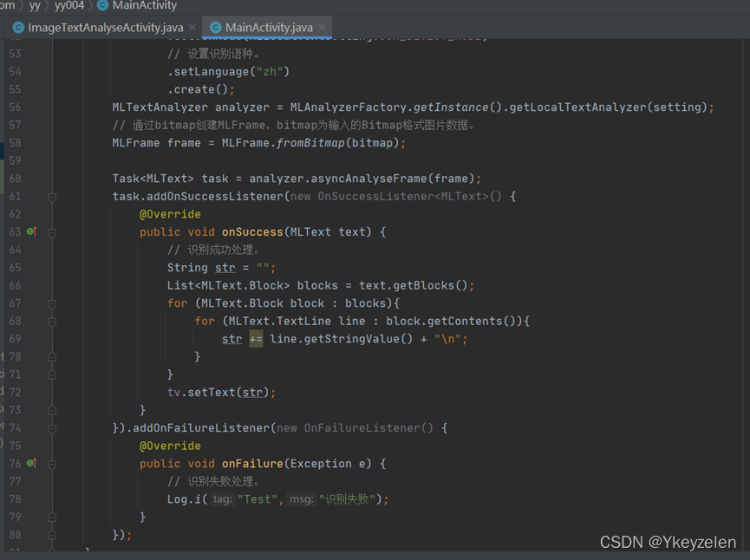Collapse the addOnFailureListener block at line 74
750x560 pixels.
tap(53, 428)
